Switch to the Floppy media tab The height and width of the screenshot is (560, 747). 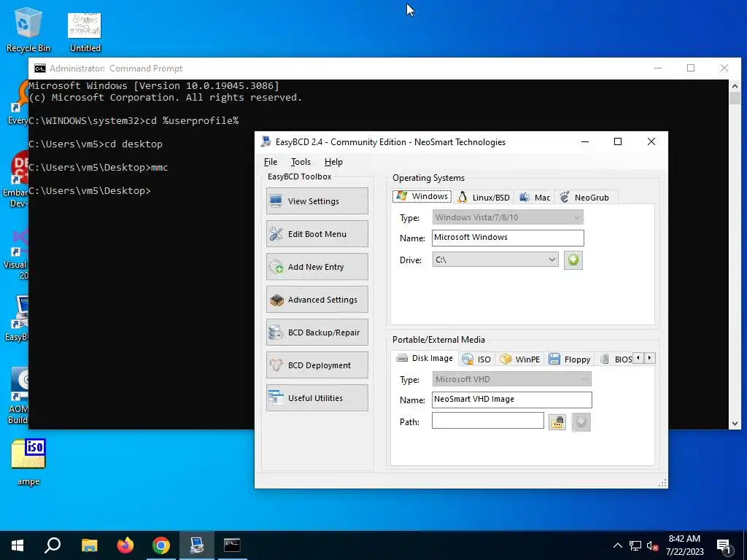pos(570,359)
